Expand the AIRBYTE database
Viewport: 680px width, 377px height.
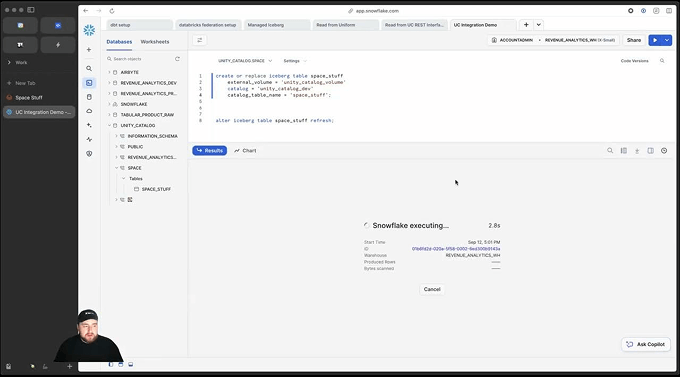point(109,72)
